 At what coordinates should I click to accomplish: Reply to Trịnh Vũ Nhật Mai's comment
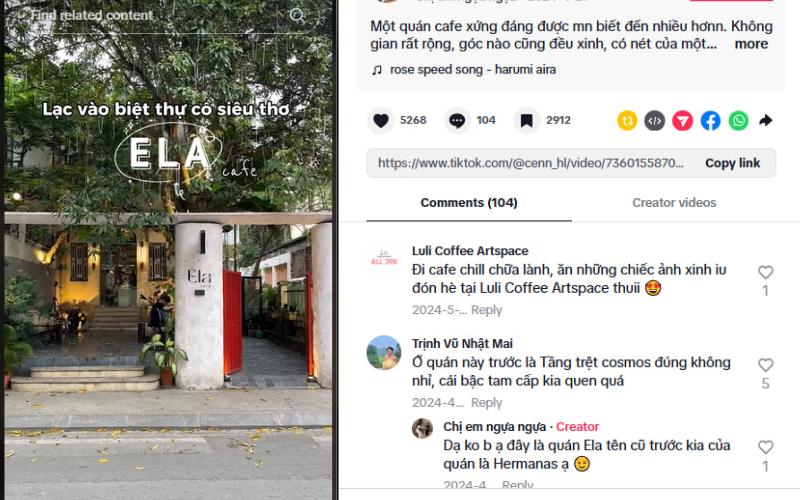[x=486, y=403]
